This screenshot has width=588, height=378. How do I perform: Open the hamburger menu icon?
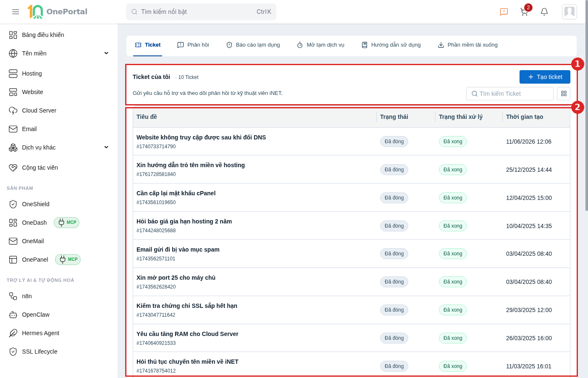click(16, 12)
